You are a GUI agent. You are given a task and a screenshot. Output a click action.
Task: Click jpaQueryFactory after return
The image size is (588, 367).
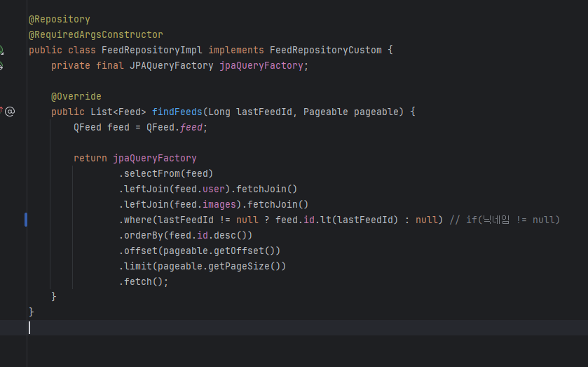coord(154,158)
